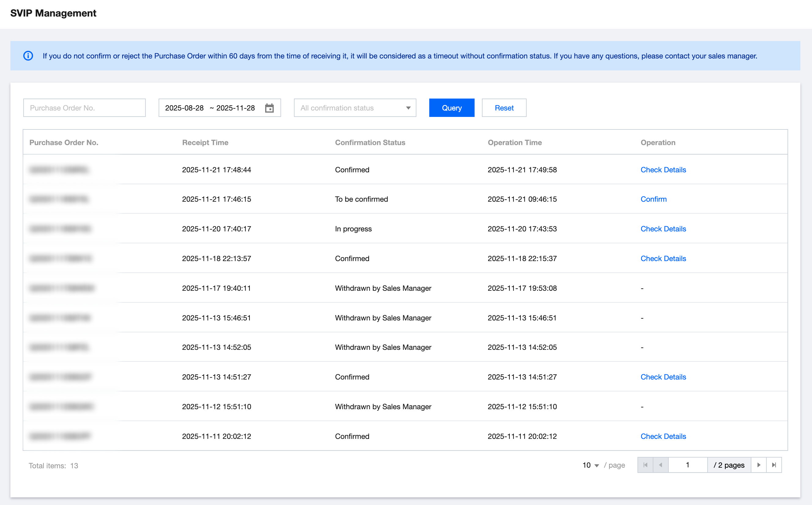Click the Confirm link for pending order
812x505 pixels.
pos(653,199)
